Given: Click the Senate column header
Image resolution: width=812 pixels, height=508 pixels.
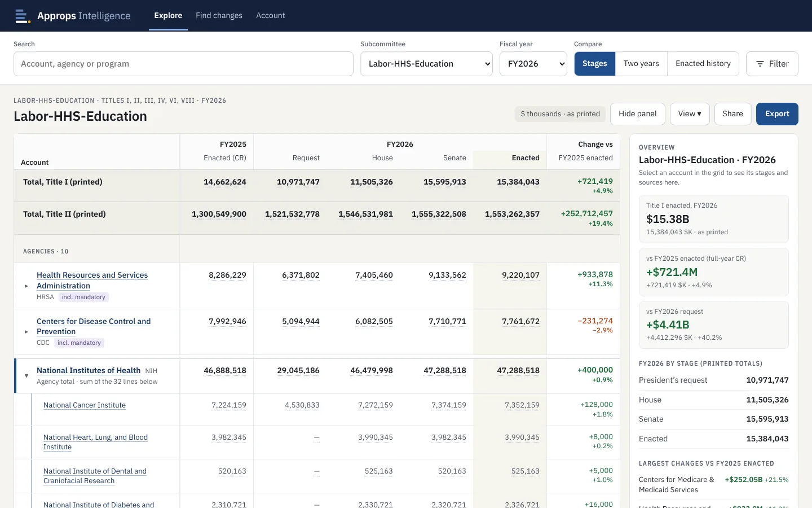Looking at the screenshot, I should coord(454,158).
